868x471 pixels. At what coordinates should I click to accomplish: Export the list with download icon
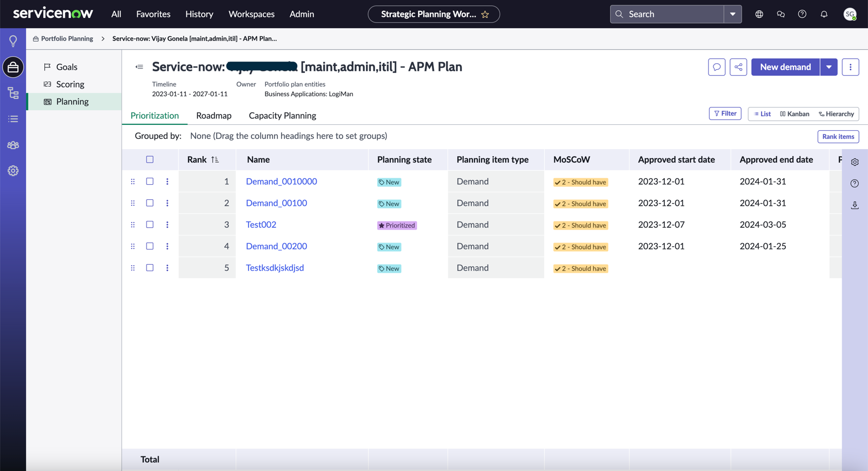click(855, 205)
